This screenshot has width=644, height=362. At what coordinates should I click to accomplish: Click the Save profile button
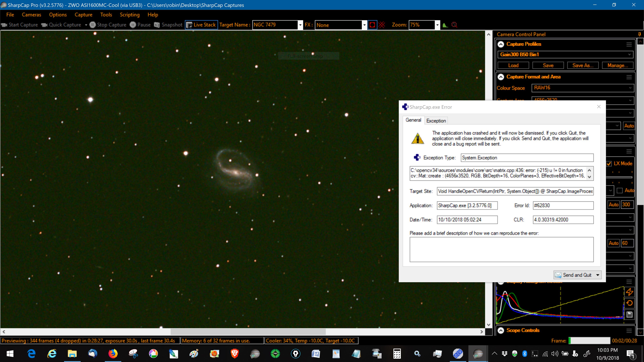(548, 66)
